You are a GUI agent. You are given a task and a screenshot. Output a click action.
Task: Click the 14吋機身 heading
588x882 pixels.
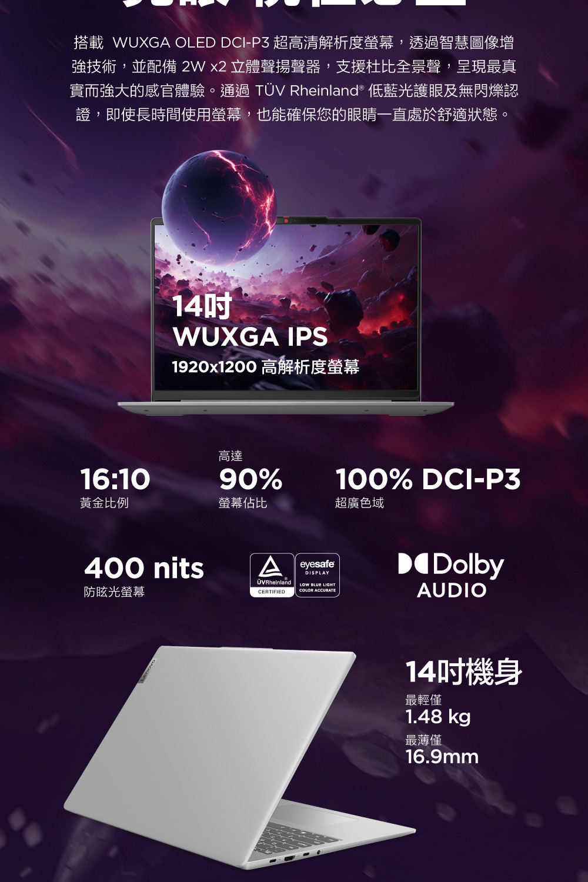pos(464,673)
